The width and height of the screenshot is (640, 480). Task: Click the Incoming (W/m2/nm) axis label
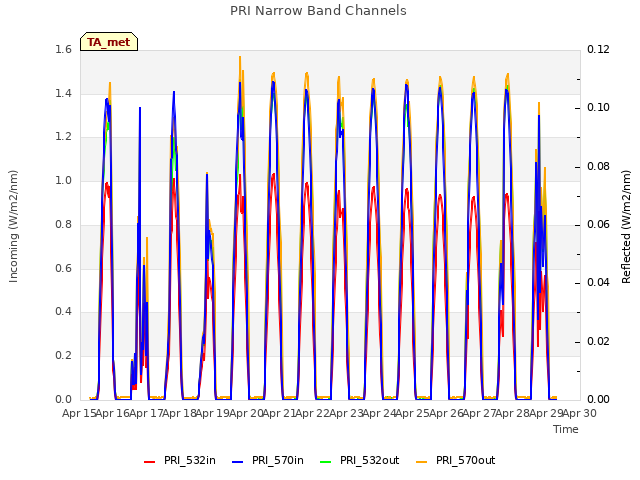(x=13, y=226)
